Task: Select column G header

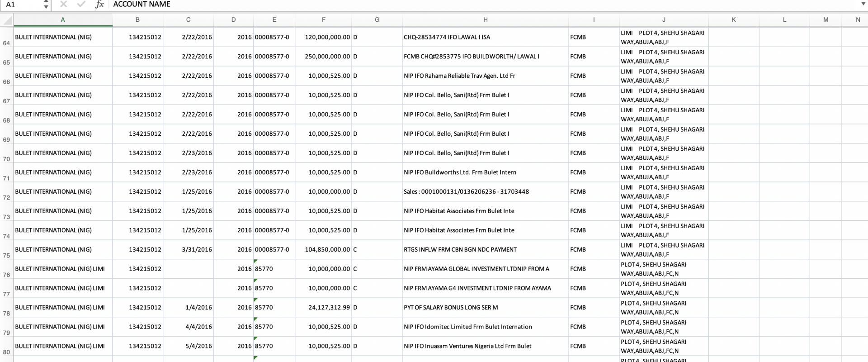Action: pyautogui.click(x=377, y=20)
